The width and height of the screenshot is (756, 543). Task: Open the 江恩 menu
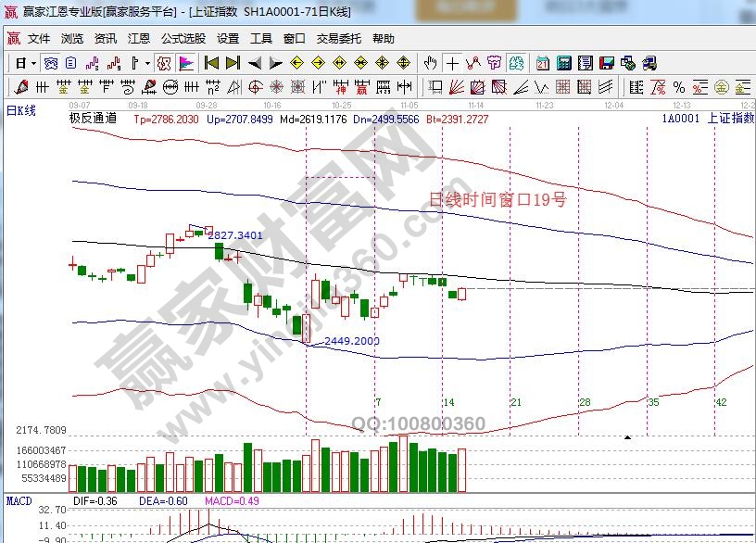click(x=138, y=39)
